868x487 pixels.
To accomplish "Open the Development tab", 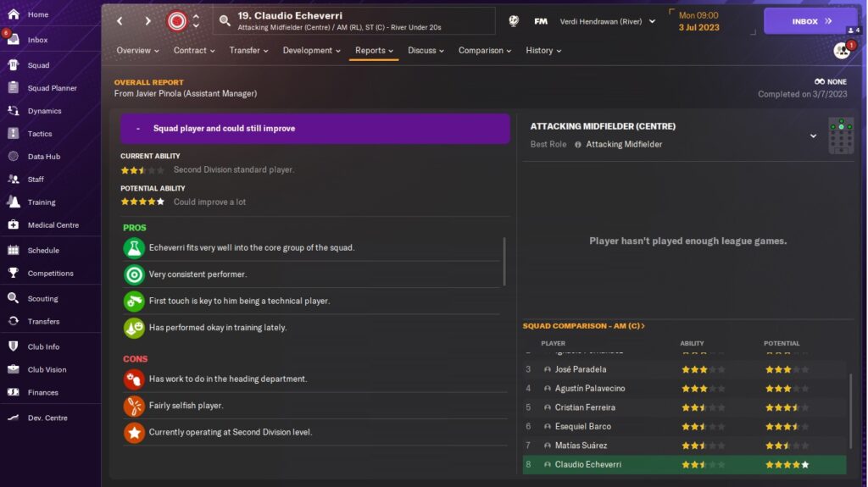I will pyautogui.click(x=312, y=51).
